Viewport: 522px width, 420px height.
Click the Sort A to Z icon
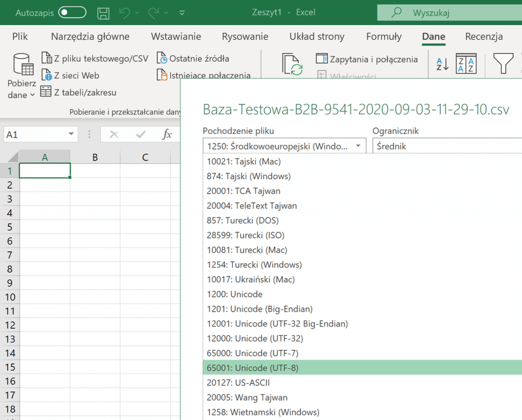(x=442, y=64)
